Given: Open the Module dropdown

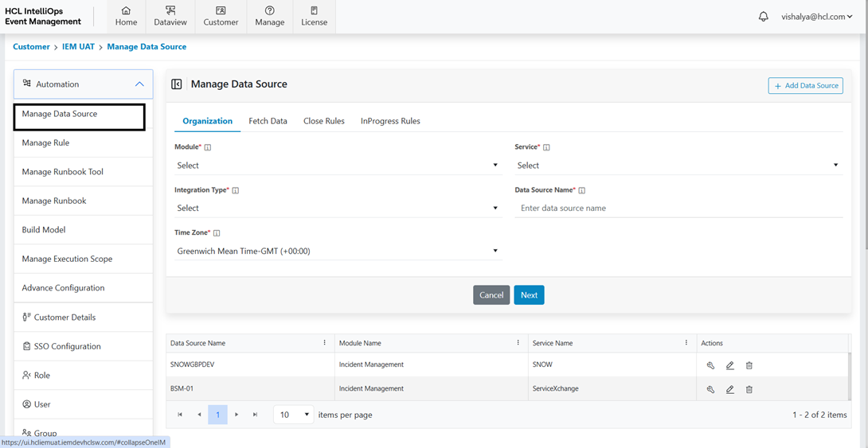Looking at the screenshot, I should pos(338,166).
